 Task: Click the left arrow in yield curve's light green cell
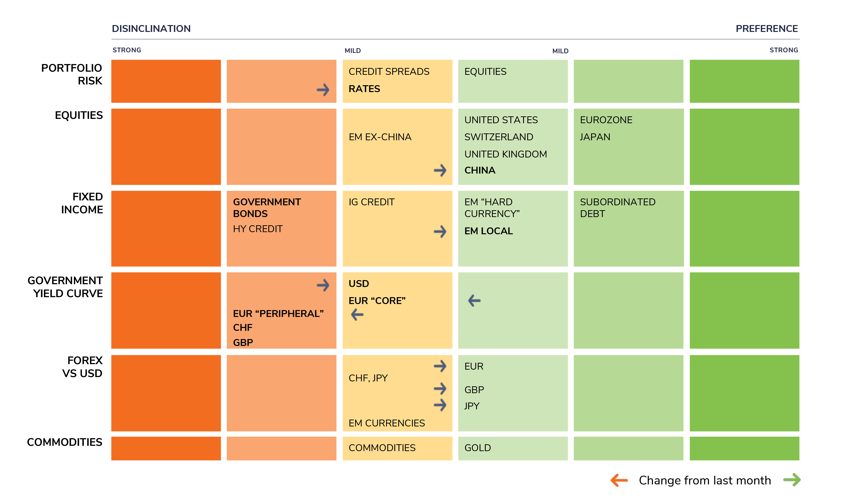tap(474, 300)
